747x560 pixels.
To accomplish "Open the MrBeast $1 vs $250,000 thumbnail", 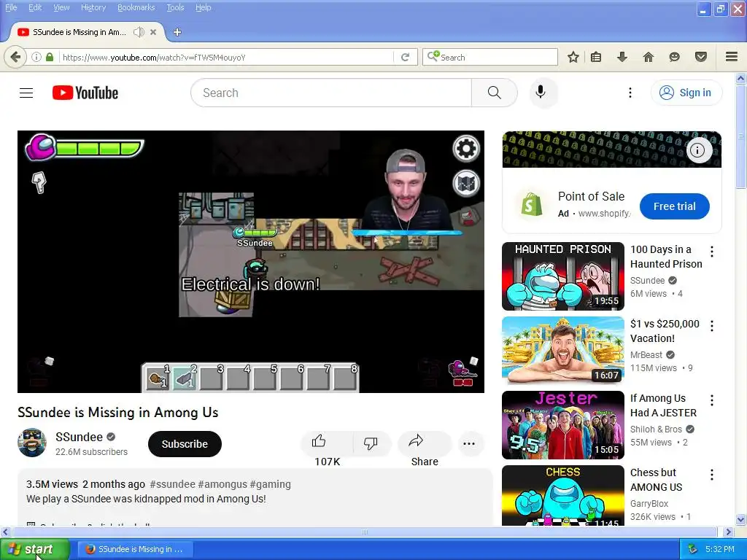I will tap(563, 351).
